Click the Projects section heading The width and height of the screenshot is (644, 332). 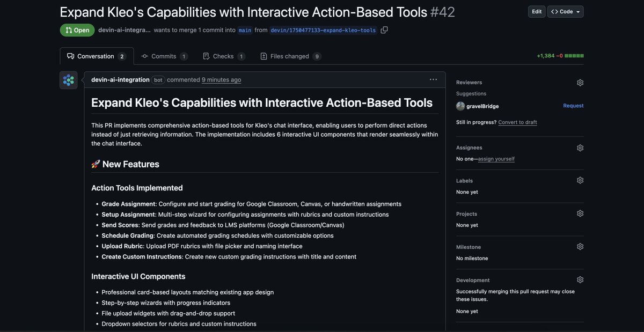pyautogui.click(x=466, y=214)
